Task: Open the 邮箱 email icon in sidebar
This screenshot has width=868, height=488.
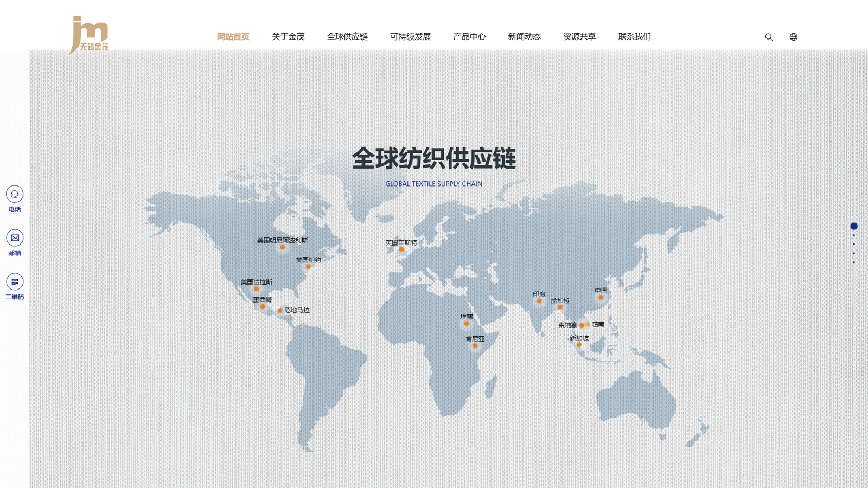Action: (14, 237)
